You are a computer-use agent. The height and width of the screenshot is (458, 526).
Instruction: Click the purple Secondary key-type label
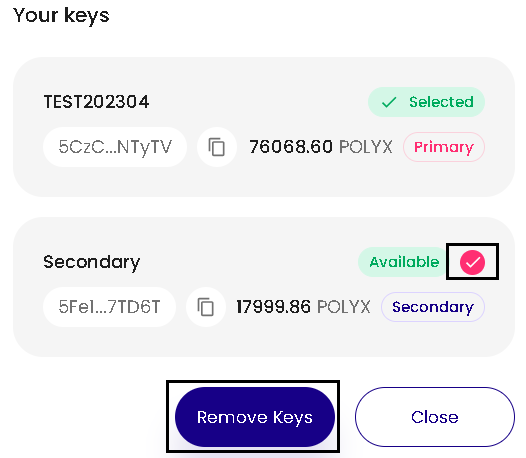433,307
